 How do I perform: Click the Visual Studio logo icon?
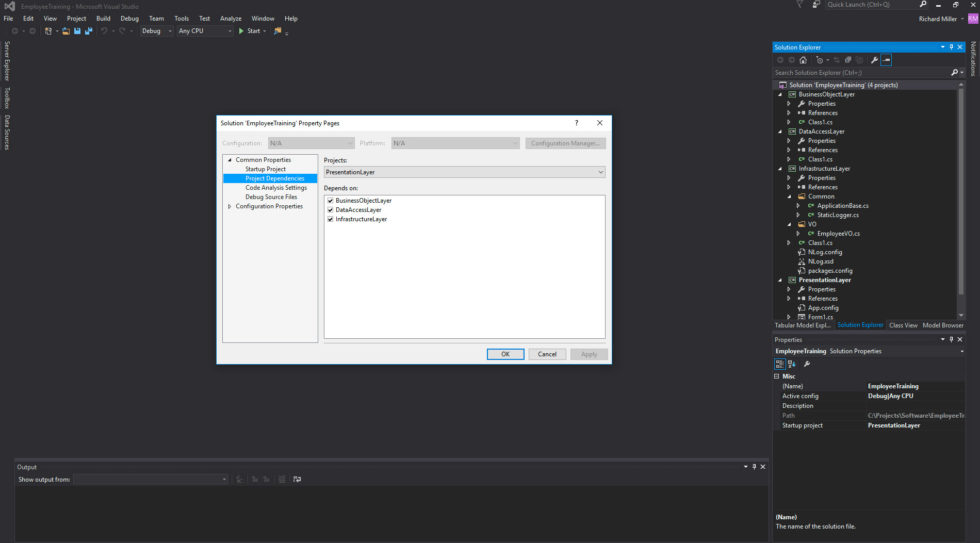(x=9, y=6)
